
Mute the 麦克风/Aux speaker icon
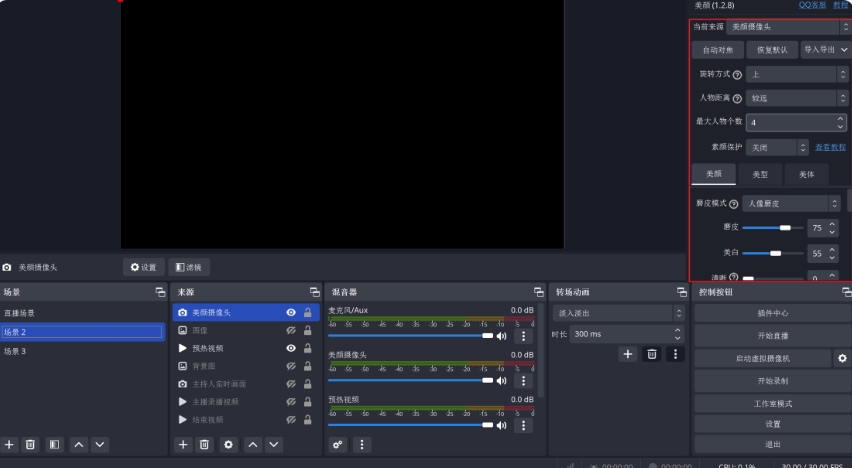[501, 336]
